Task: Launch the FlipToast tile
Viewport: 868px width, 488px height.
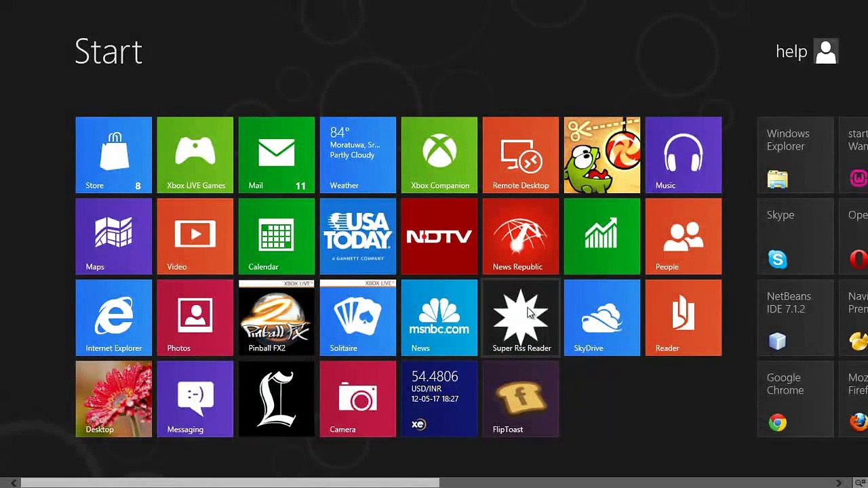Action: (520, 399)
